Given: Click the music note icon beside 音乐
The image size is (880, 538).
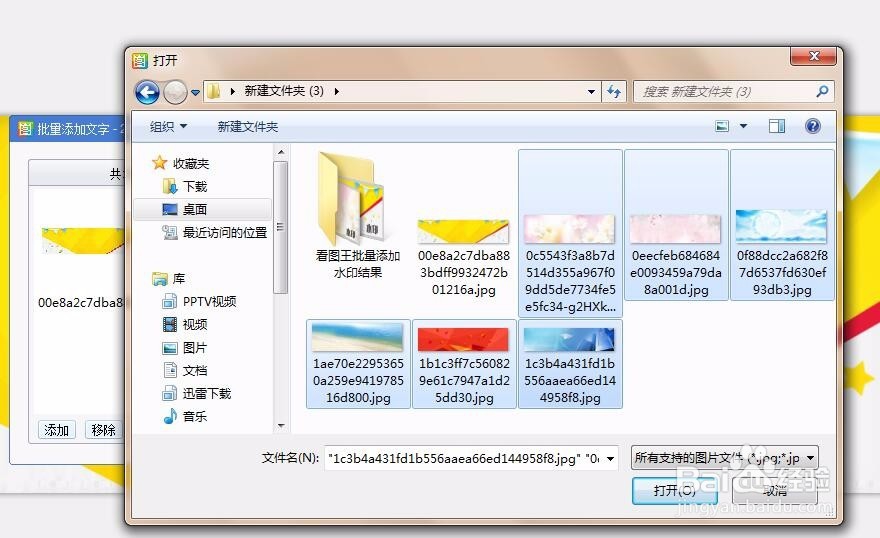Looking at the screenshot, I should pyautogui.click(x=169, y=416).
